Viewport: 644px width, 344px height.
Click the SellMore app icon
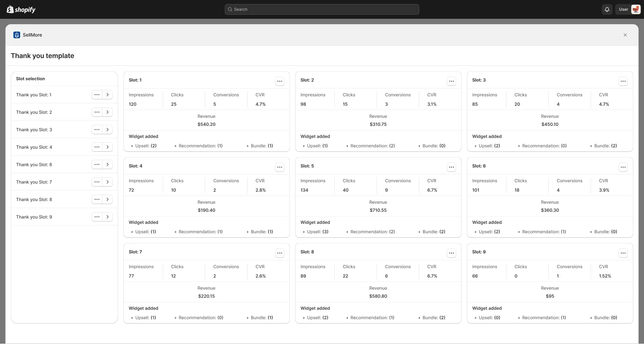[17, 35]
